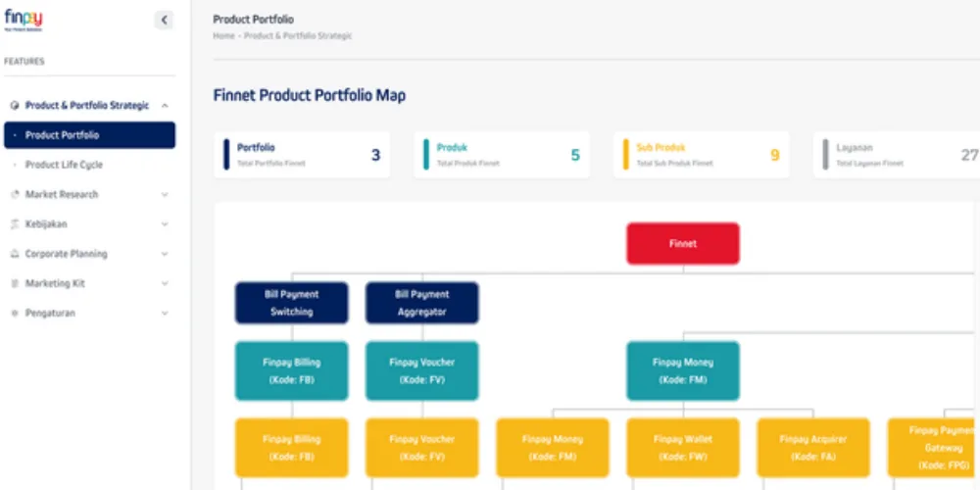Go to Home breadcrumb link
Screen dimensions: 980x490
click(x=223, y=36)
